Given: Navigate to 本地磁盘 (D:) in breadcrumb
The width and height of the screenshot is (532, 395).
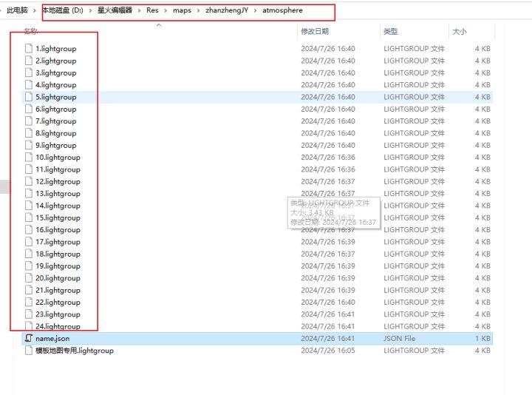Looking at the screenshot, I should tap(63, 10).
